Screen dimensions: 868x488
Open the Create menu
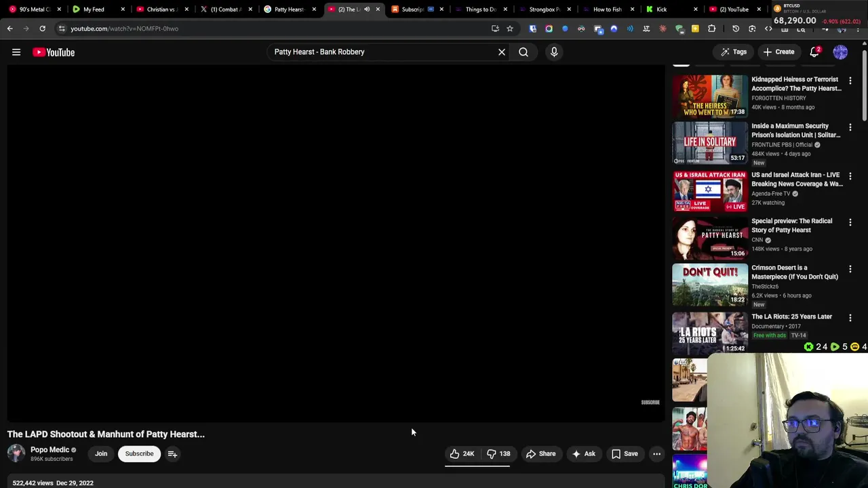(x=778, y=52)
